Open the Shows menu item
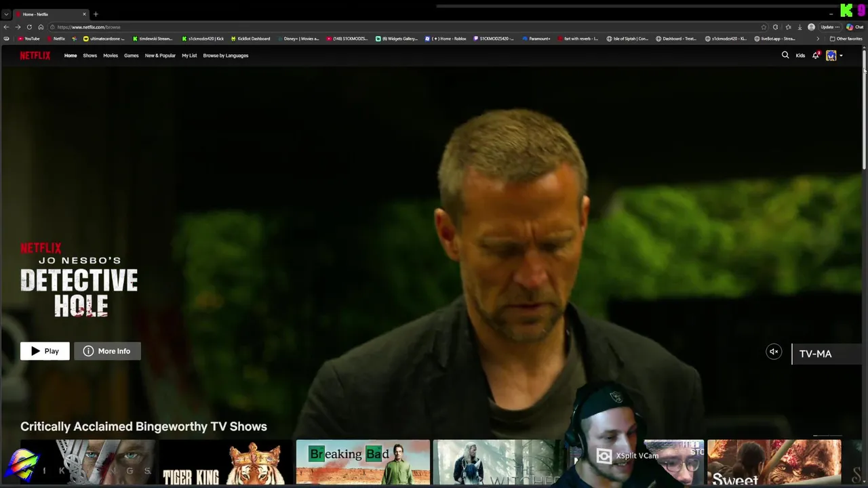Screen dimensions: 868x488 (90, 56)
